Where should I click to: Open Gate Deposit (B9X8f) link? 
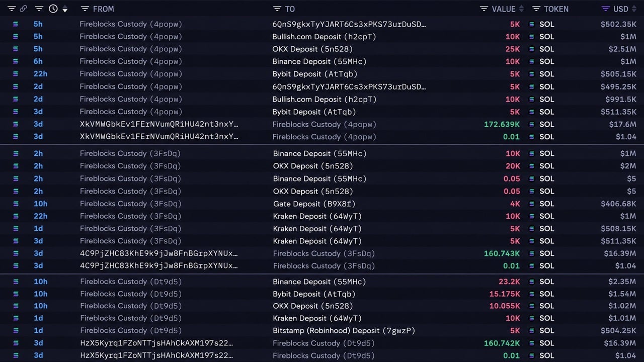[x=314, y=204]
